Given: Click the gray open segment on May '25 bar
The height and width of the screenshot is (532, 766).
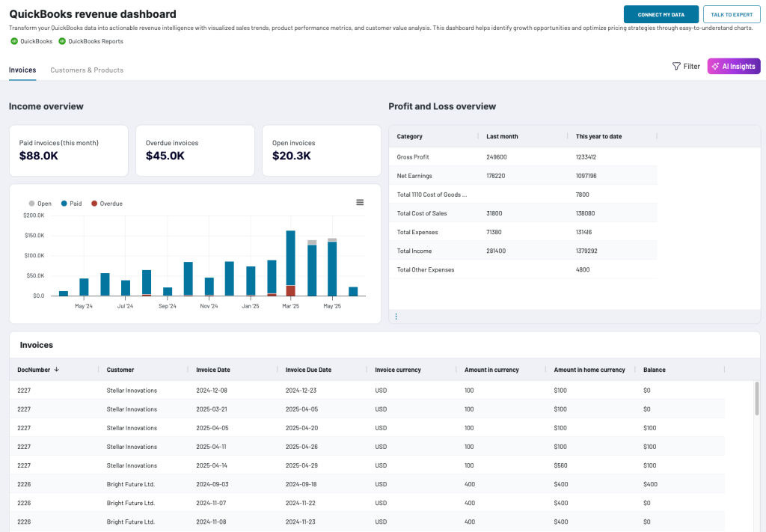Looking at the screenshot, I should [x=332, y=240].
